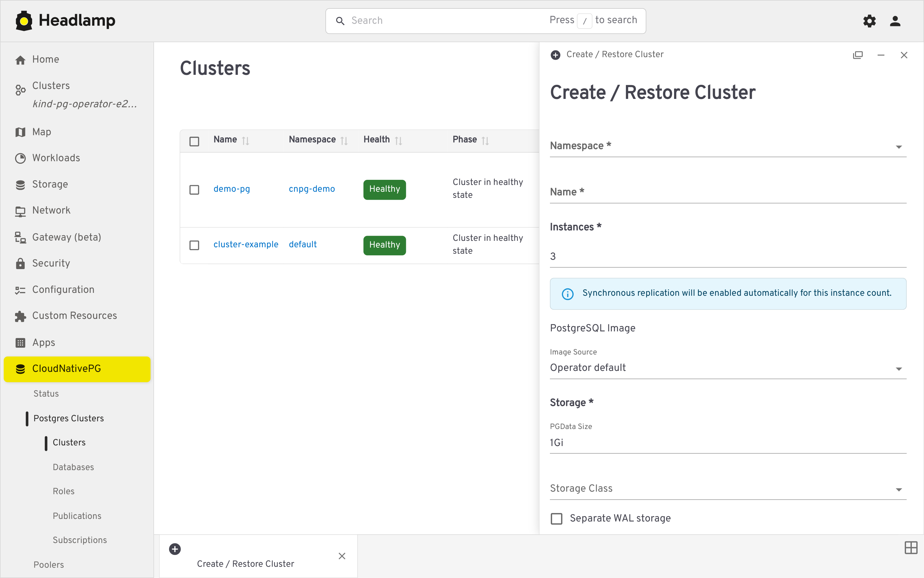Screen dimensions: 924x578
Task: Open the cluster-example link
Action: tap(245, 244)
